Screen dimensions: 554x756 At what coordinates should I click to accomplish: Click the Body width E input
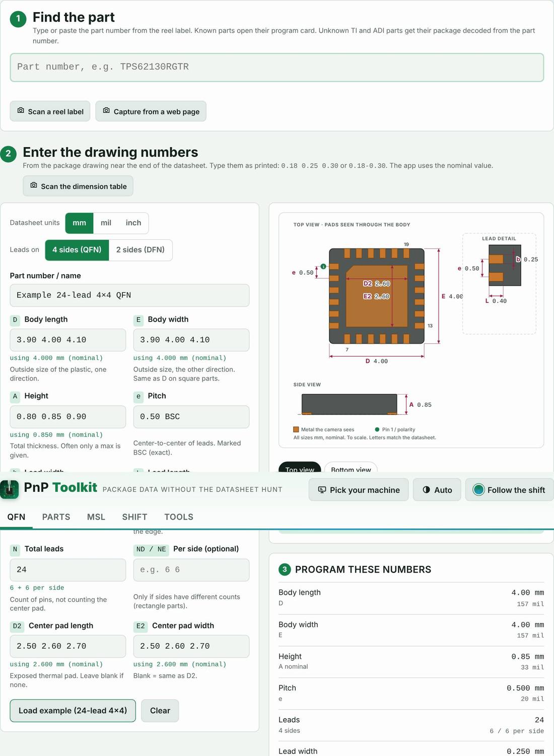tap(191, 340)
